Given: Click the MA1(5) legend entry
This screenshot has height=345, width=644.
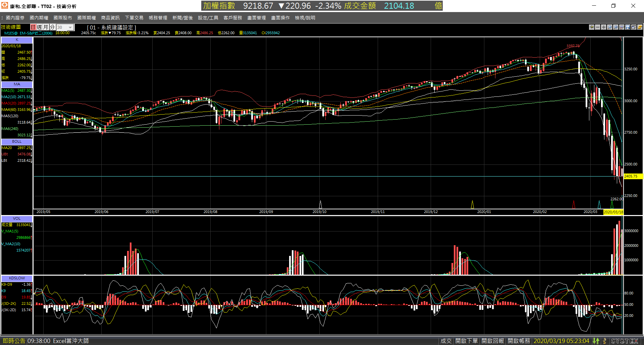Looking at the screenshot, I should [x=16, y=91].
